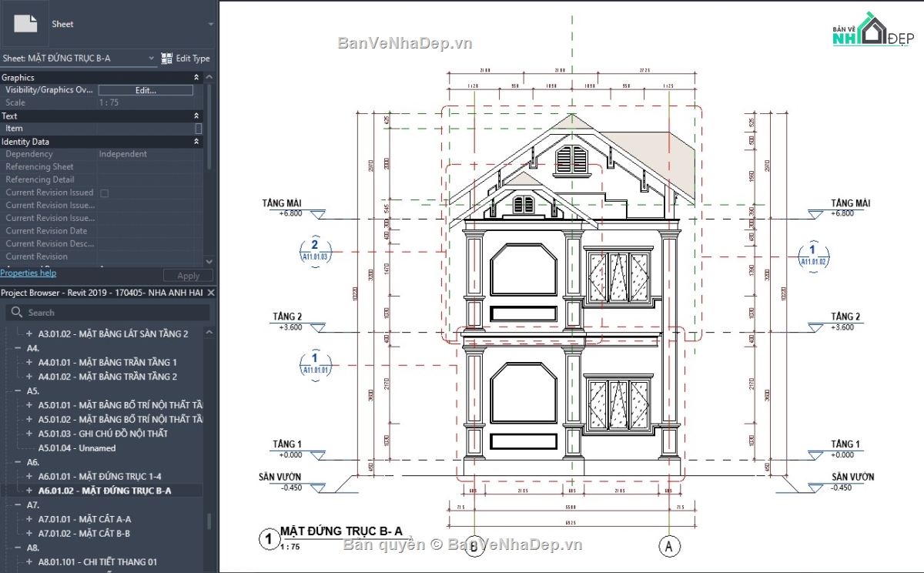Screen dimensions: 924x573
Task: Select sheet A7.01.01 - MẶT CẮT A-A
Action: click(x=85, y=519)
